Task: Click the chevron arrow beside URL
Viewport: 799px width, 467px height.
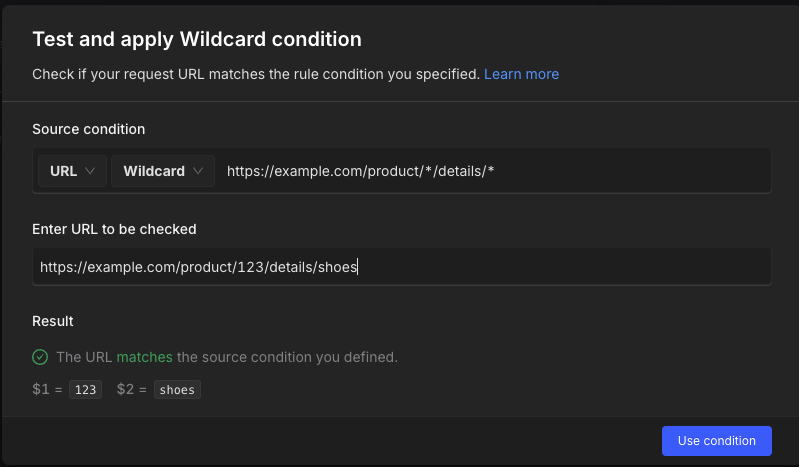Action: pos(91,171)
